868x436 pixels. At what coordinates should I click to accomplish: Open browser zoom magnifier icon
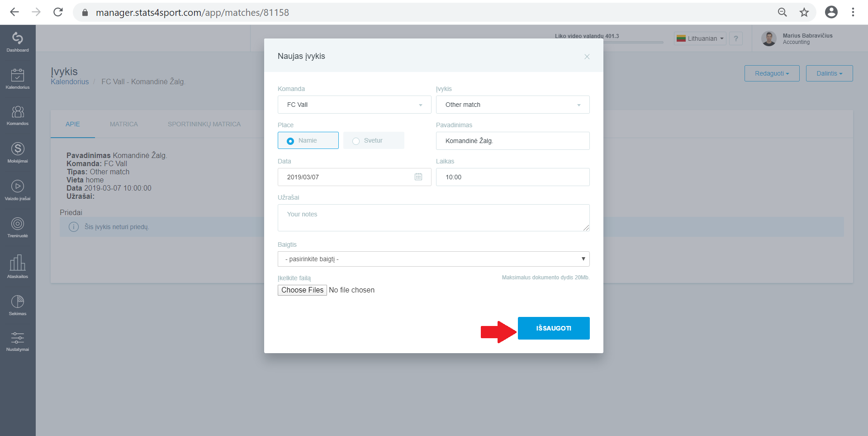pos(783,12)
